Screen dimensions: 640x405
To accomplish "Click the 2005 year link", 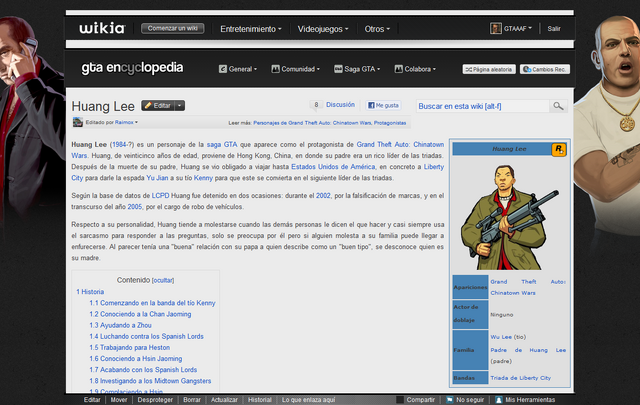I will point(134,207).
